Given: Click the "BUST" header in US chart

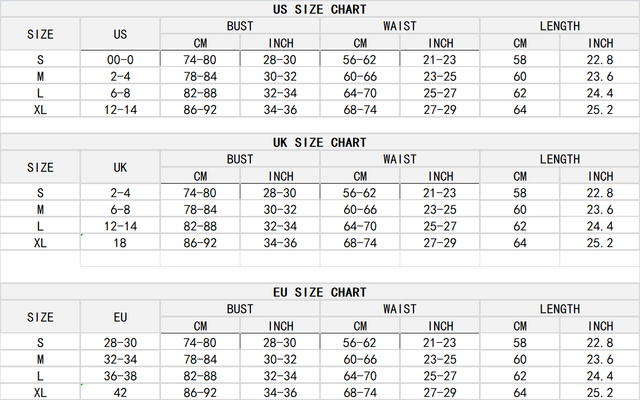Looking at the screenshot, I should [x=240, y=25].
